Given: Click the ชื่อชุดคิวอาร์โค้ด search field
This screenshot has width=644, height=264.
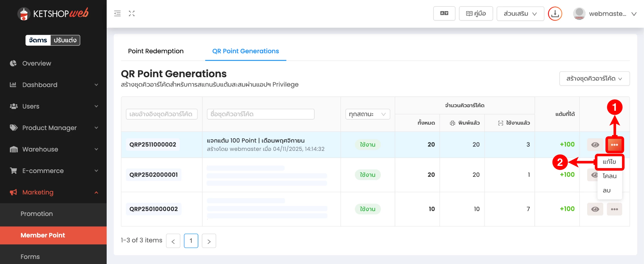Looking at the screenshot, I should click(x=260, y=114).
